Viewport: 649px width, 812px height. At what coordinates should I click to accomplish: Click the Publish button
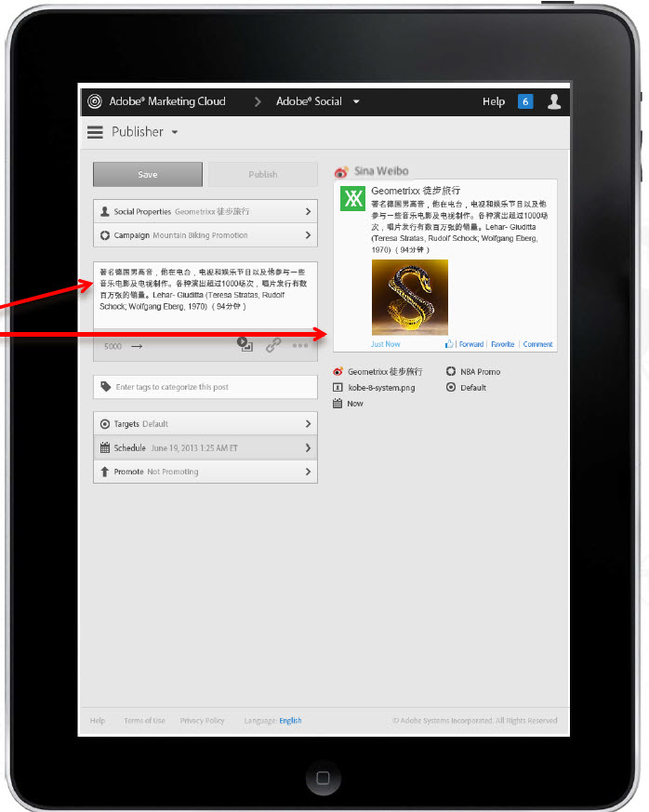click(263, 175)
